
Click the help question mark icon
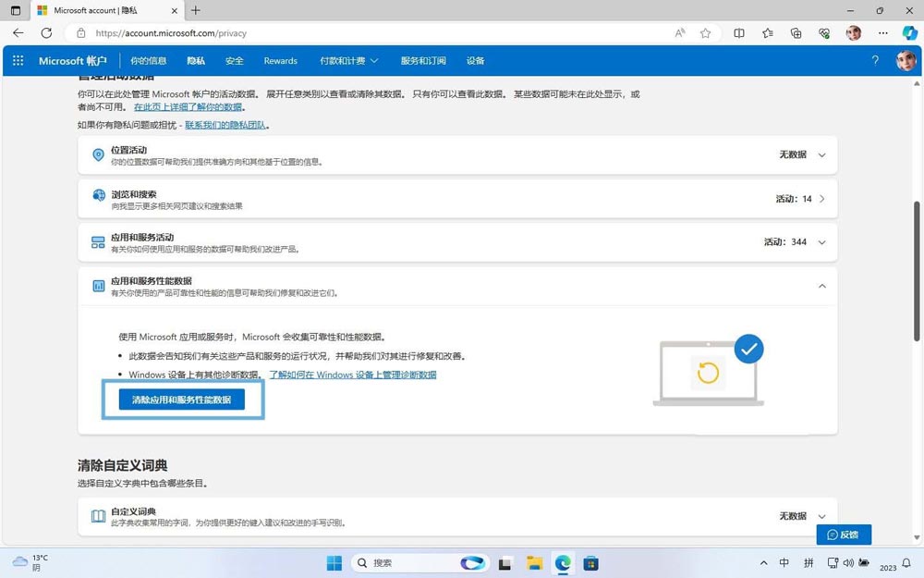click(874, 60)
